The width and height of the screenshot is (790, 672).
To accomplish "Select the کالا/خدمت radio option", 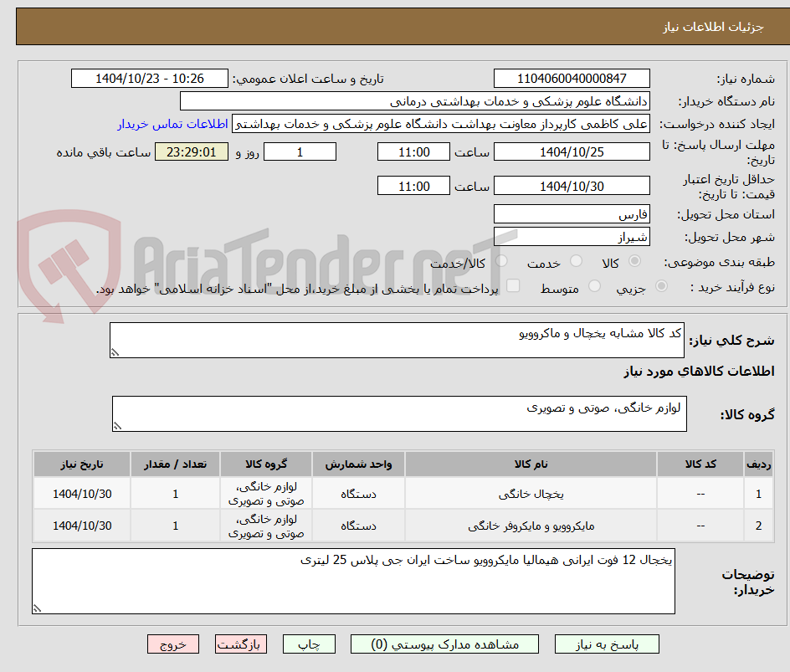I will [x=502, y=261].
